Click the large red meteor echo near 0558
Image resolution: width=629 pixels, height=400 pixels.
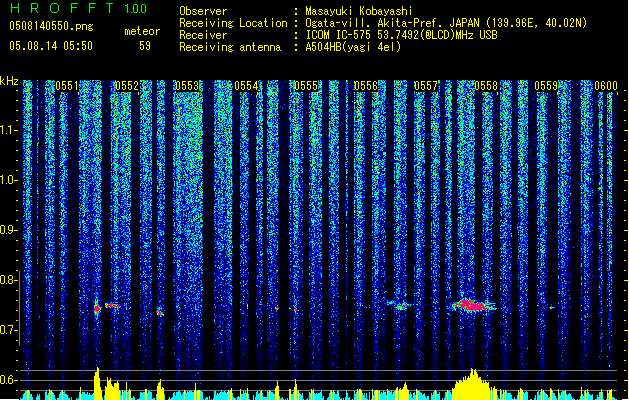pos(474,306)
